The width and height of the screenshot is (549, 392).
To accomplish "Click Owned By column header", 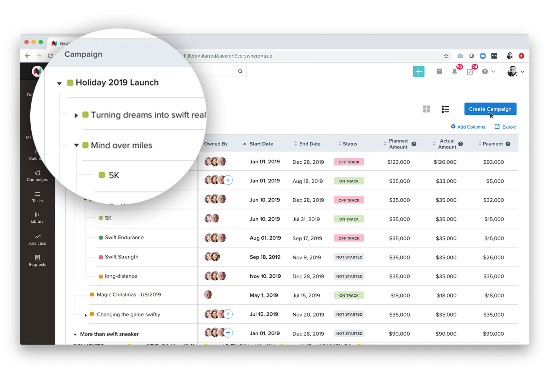I will [216, 144].
